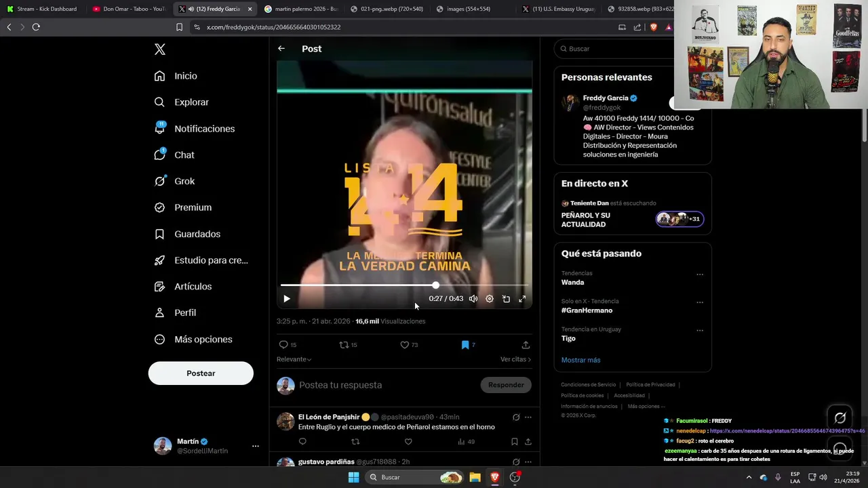Image resolution: width=868 pixels, height=488 pixels.
Task: Click the browser bookmark icon
Action: 179,27
